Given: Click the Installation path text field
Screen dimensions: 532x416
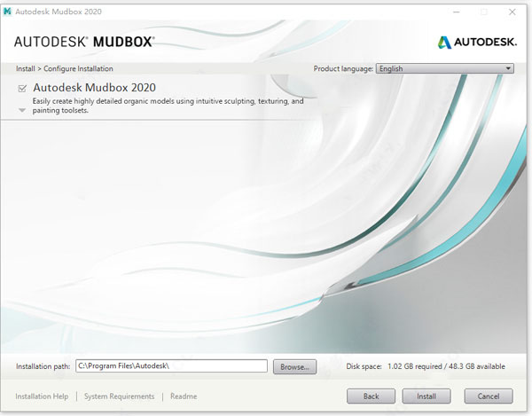Looking at the screenshot, I should tap(171, 365).
